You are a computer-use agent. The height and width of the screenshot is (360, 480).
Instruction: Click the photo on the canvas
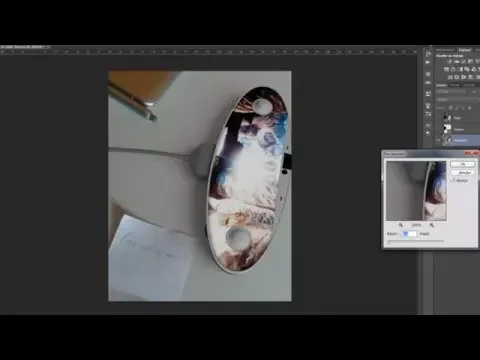200,186
